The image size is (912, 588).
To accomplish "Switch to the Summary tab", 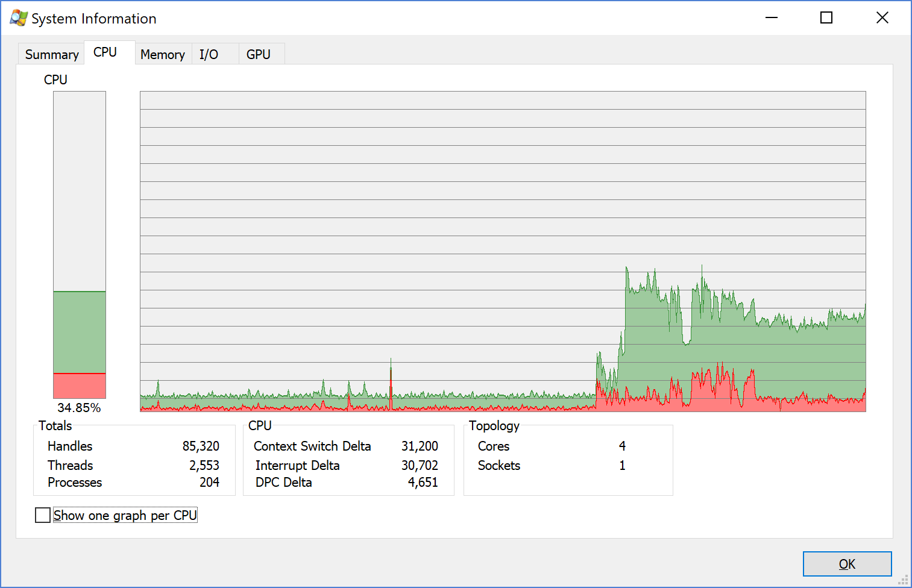I will (51, 54).
